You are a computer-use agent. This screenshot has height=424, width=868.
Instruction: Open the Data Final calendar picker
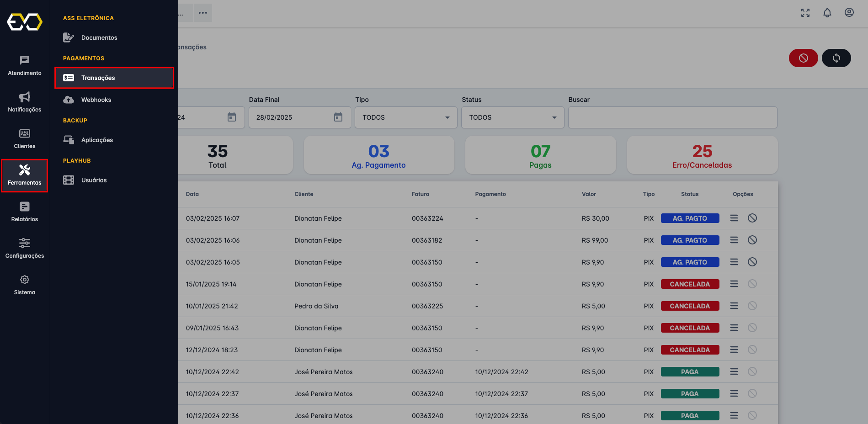(x=338, y=117)
